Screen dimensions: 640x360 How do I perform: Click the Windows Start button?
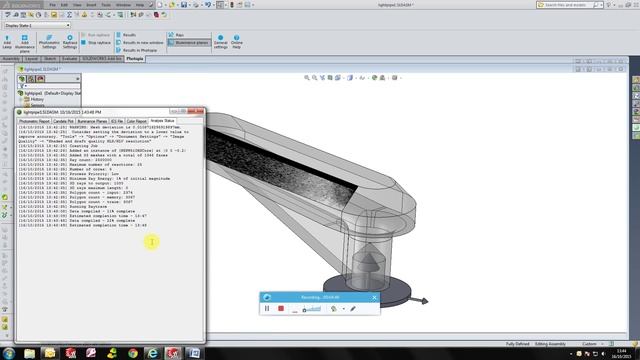tap(9, 353)
